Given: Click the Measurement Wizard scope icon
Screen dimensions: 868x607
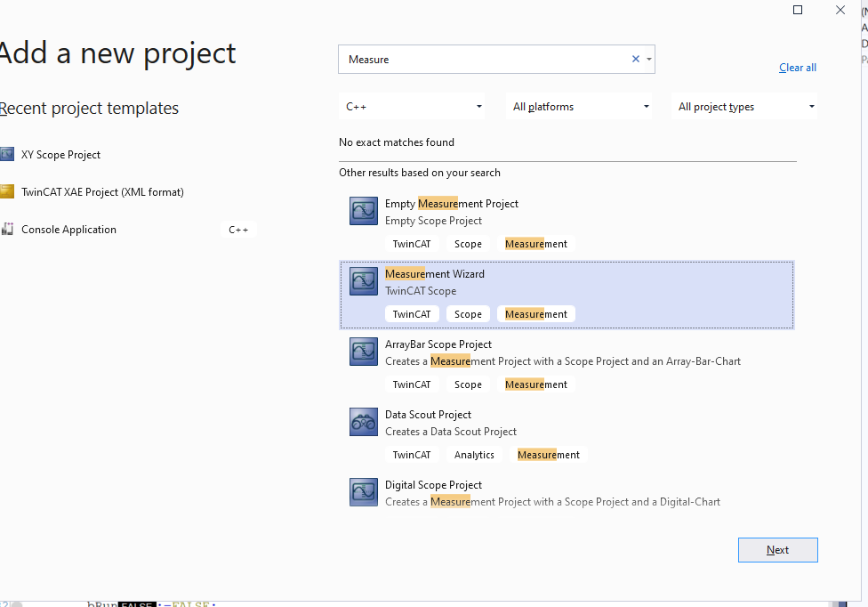Looking at the screenshot, I should (x=364, y=281).
